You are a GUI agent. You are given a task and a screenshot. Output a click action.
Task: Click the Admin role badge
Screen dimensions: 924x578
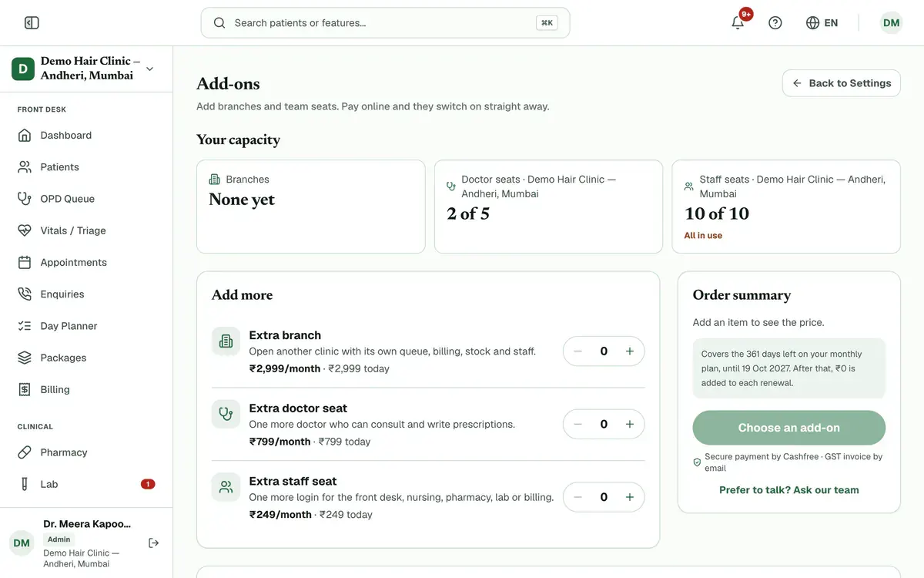(59, 539)
